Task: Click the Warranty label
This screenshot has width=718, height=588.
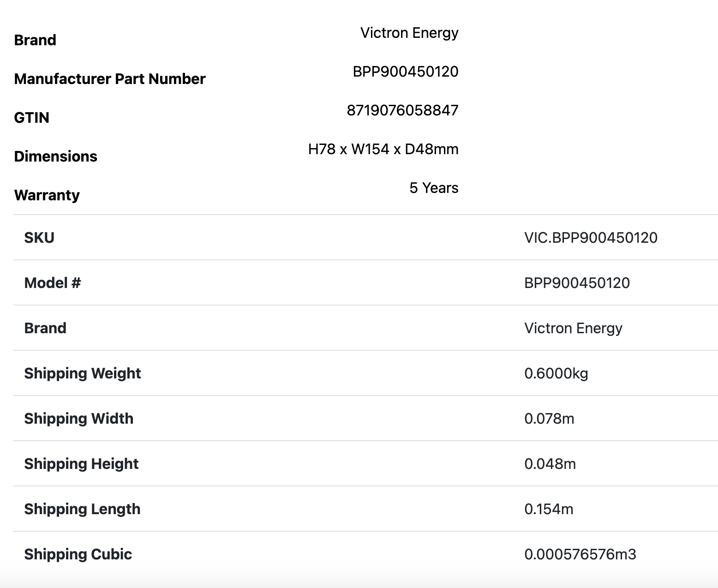Action: pyautogui.click(x=47, y=195)
